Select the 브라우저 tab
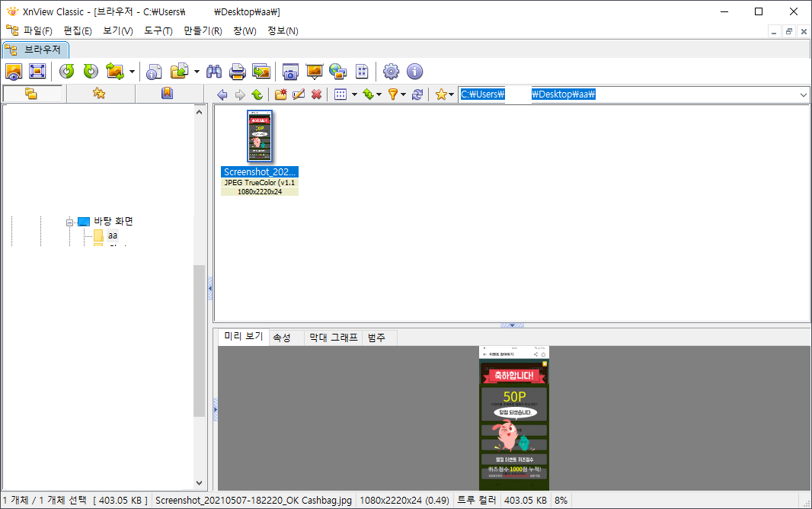 pyautogui.click(x=36, y=50)
